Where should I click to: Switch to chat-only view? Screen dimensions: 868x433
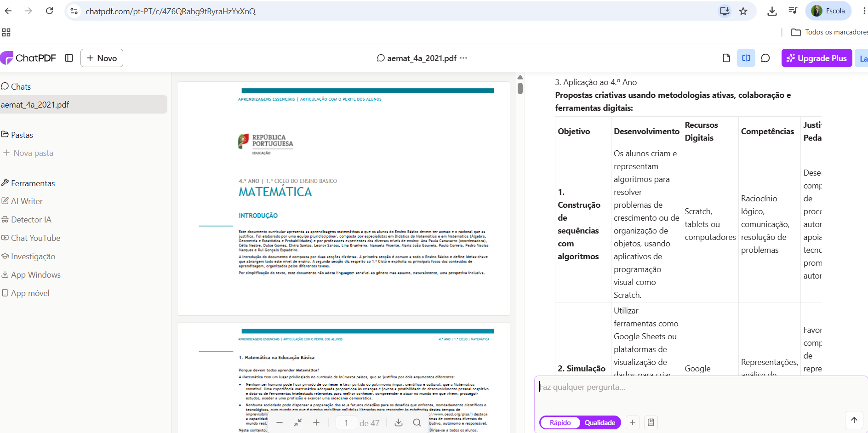tap(765, 58)
